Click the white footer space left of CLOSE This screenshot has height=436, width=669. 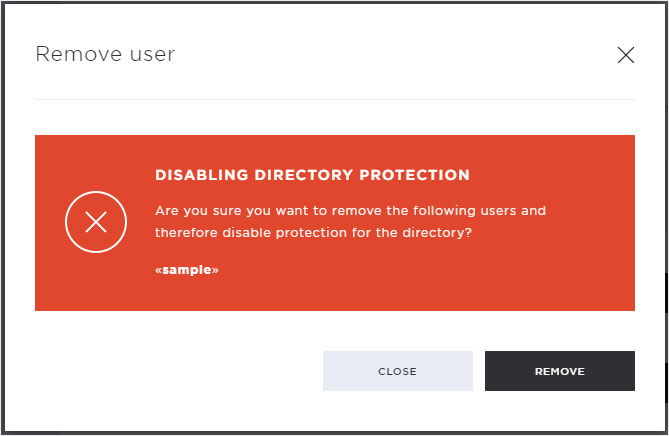171,371
